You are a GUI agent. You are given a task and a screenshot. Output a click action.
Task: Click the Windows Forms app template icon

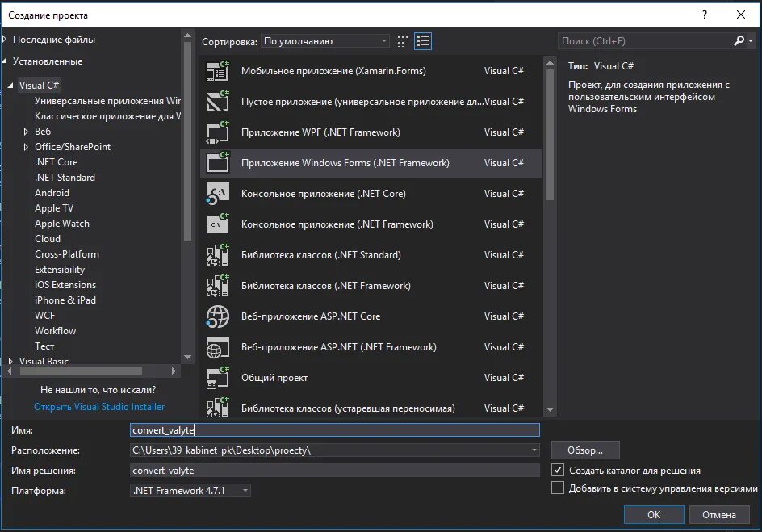pyautogui.click(x=217, y=163)
